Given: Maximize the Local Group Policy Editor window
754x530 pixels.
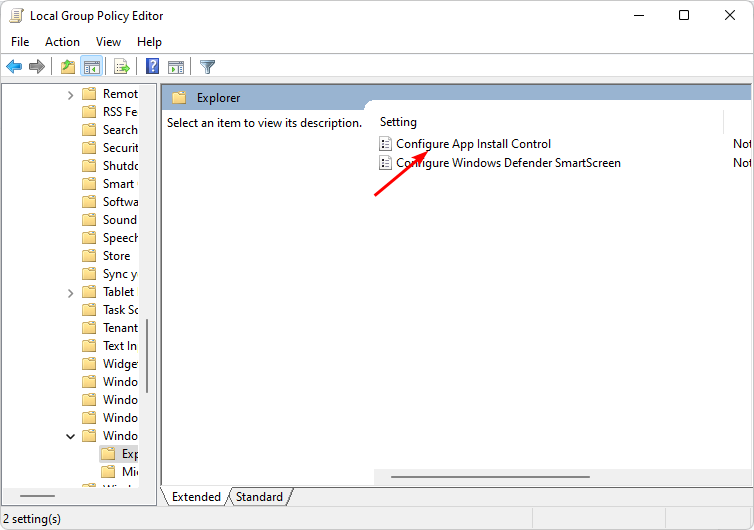Looking at the screenshot, I should (x=683, y=15).
